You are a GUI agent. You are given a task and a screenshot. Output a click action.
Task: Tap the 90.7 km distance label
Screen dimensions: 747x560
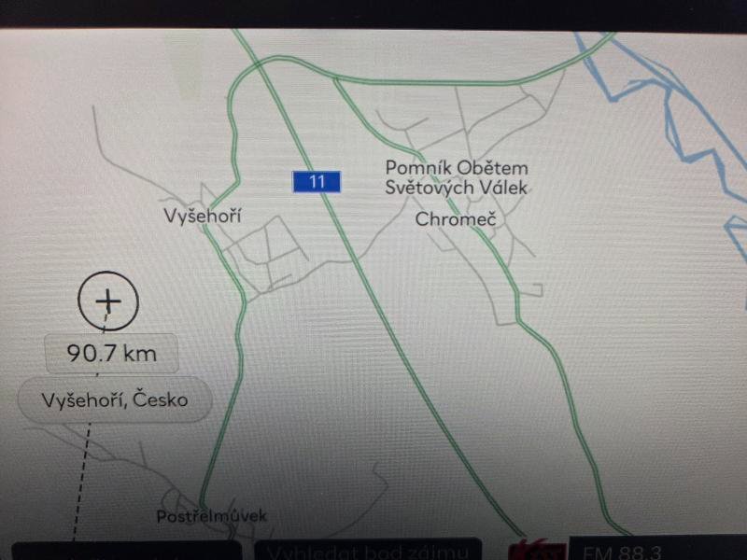tap(112, 354)
